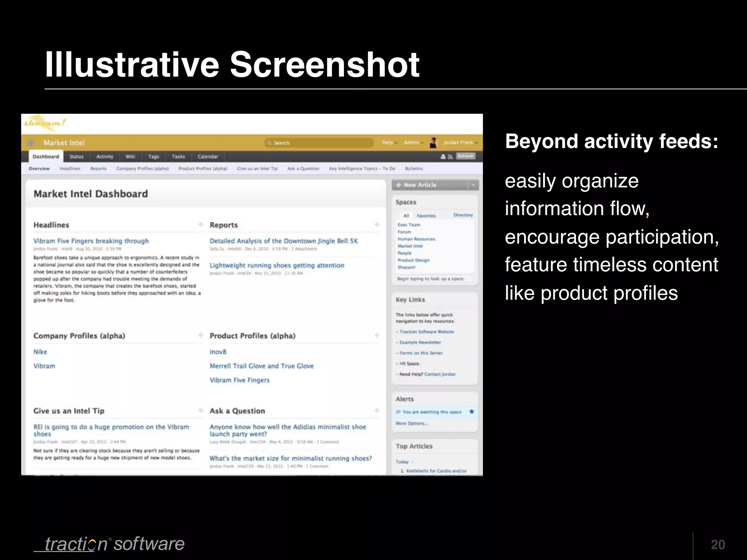The height and width of the screenshot is (560, 747).
Task: Add an item to Give us an Intel Tip
Action: click(x=200, y=410)
